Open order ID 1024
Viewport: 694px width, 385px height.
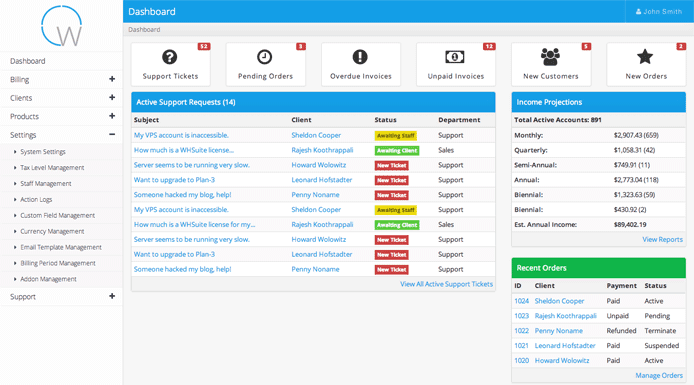coord(521,301)
